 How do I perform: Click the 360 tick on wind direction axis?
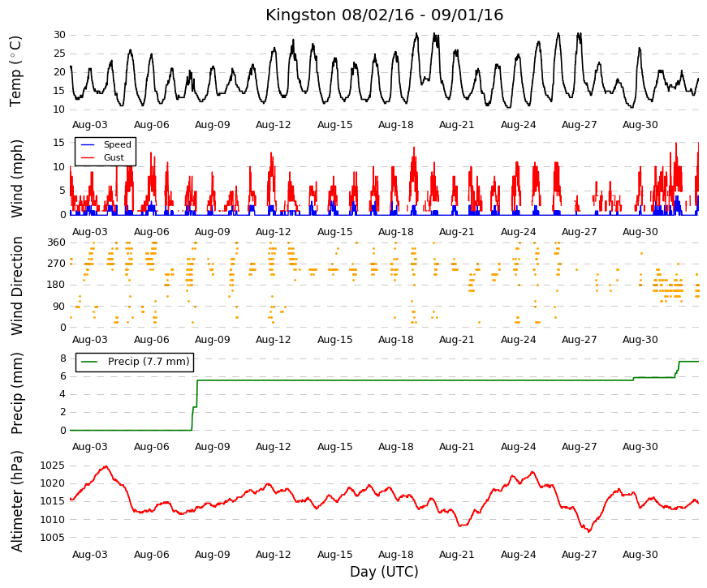56,242
